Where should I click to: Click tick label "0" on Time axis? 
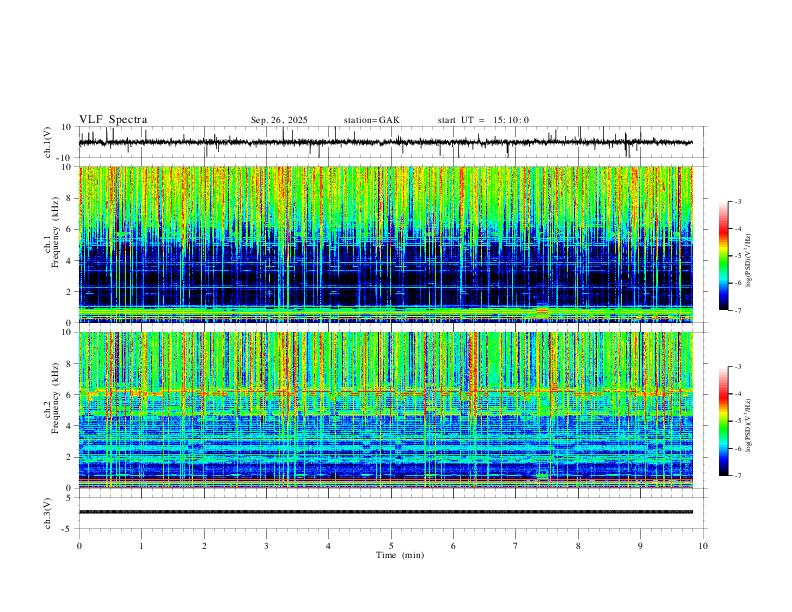coord(79,546)
